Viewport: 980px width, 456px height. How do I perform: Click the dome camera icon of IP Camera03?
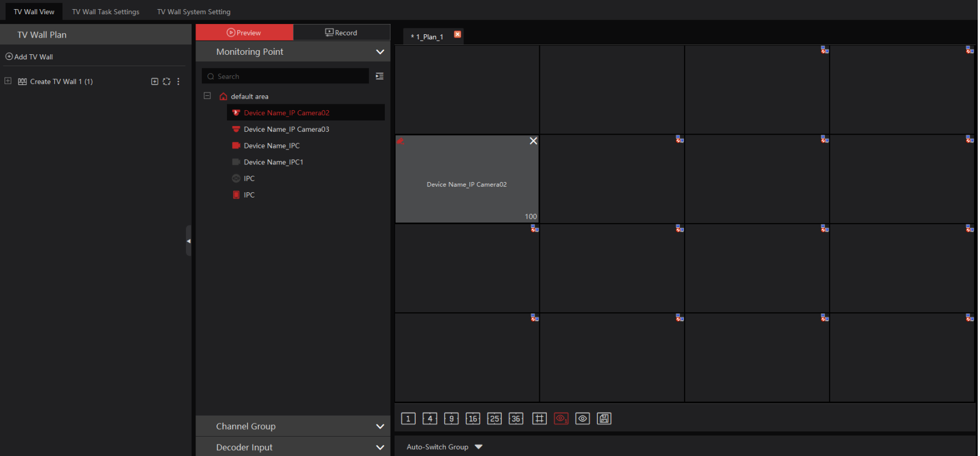point(236,129)
